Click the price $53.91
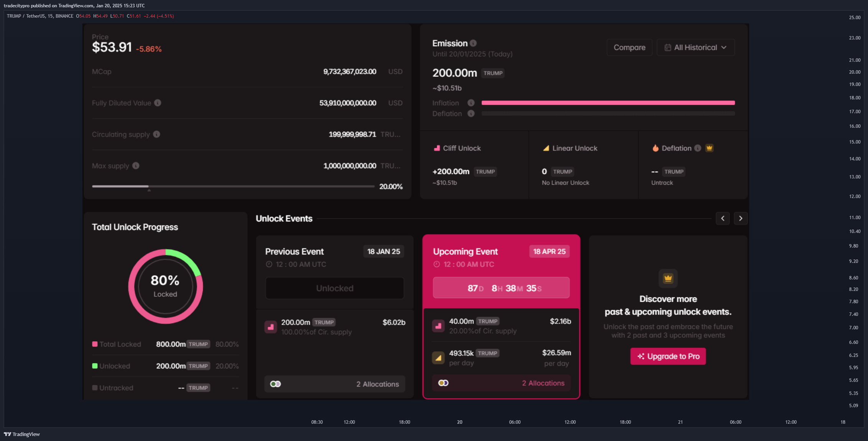Screen dimensions: 868x441 coord(112,47)
